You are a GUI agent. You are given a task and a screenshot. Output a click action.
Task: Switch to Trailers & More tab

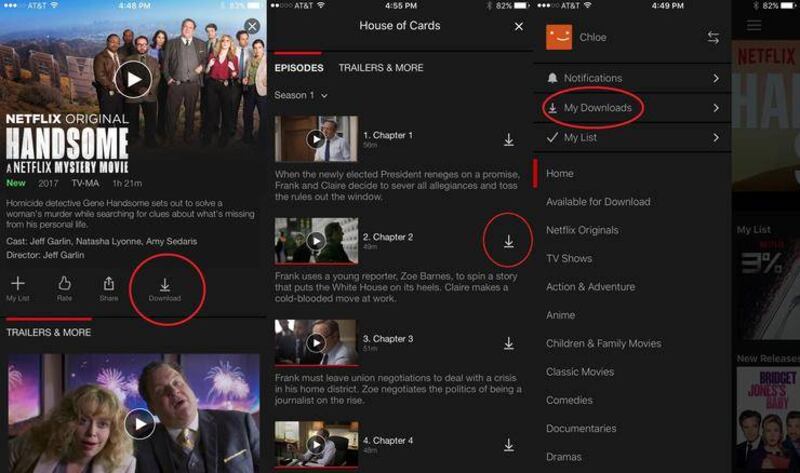[380, 68]
